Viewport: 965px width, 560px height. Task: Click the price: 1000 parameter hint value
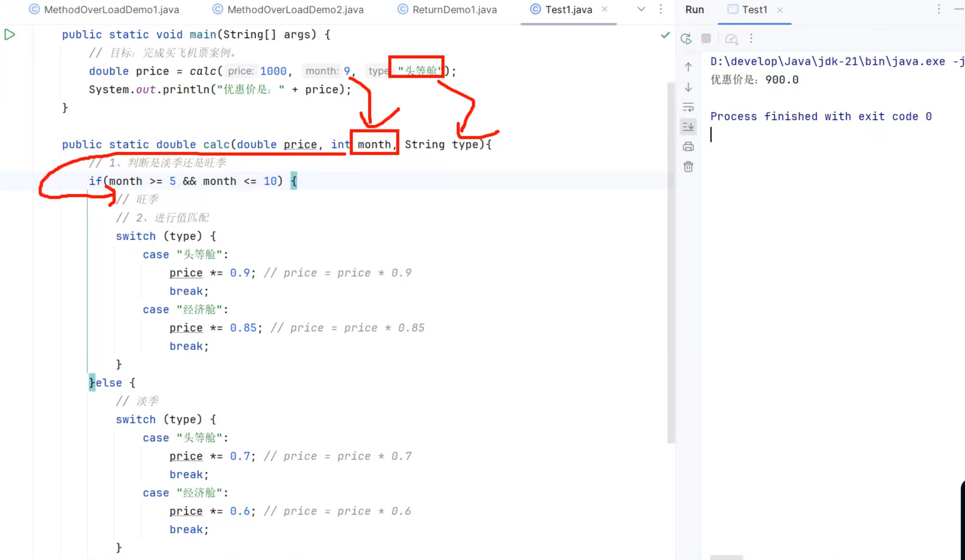coord(273,71)
